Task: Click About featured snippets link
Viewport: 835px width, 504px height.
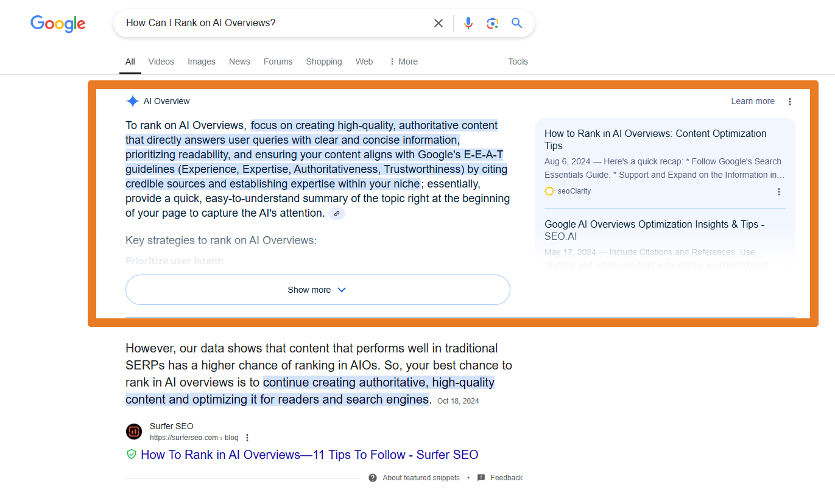Action: 421,478
